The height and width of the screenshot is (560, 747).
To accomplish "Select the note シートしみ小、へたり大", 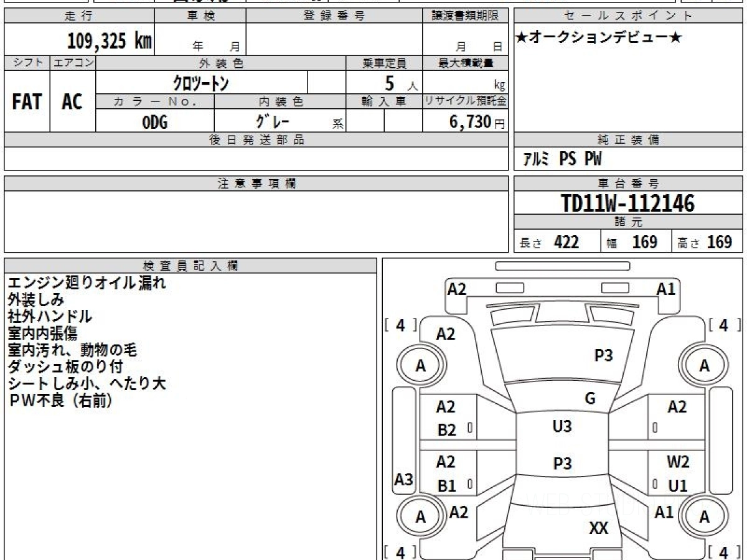I will click(x=87, y=384).
